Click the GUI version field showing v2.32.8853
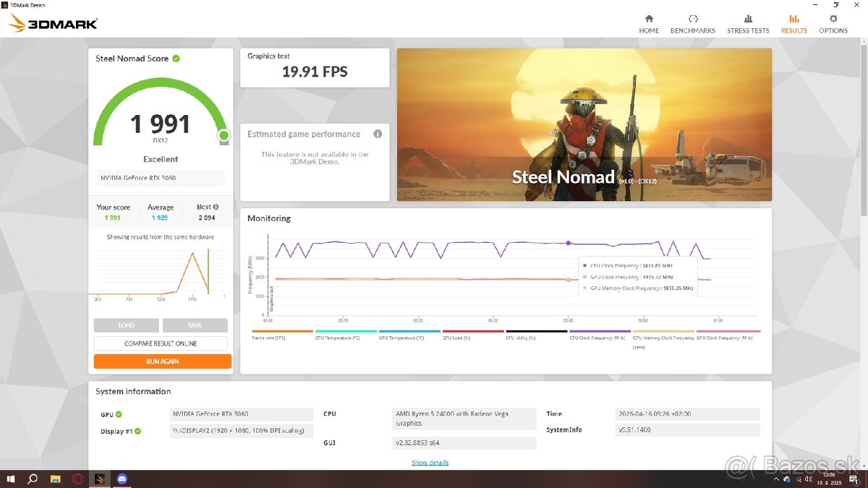This screenshot has height=488, width=868. 464,442
